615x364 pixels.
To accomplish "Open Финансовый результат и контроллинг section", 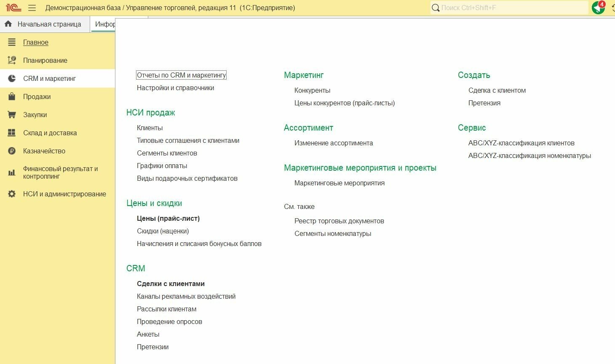I will (60, 172).
